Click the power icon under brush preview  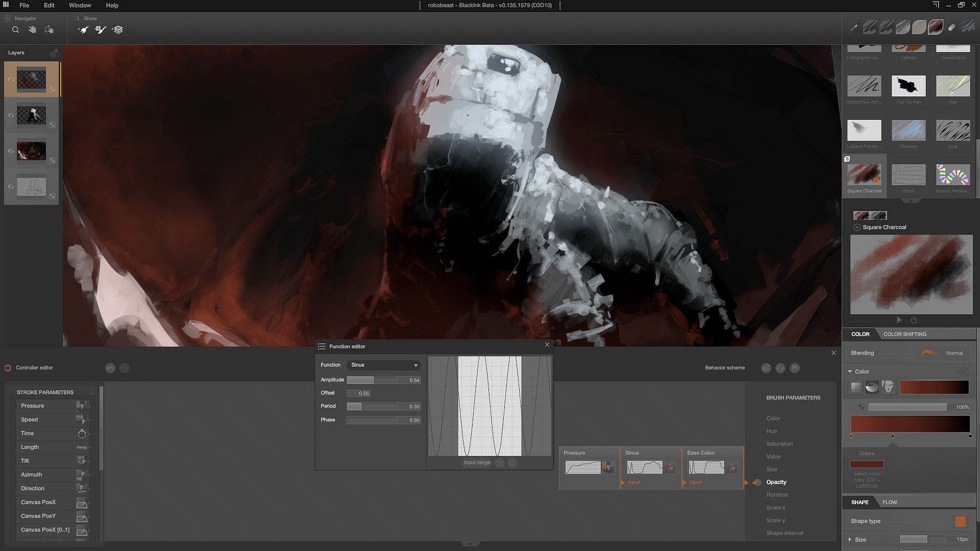[x=914, y=320]
